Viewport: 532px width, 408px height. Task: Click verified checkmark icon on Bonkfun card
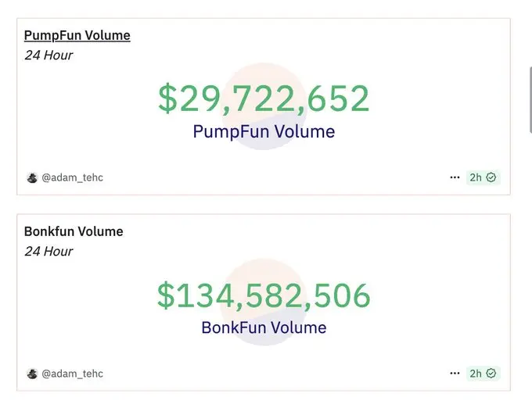(x=491, y=373)
